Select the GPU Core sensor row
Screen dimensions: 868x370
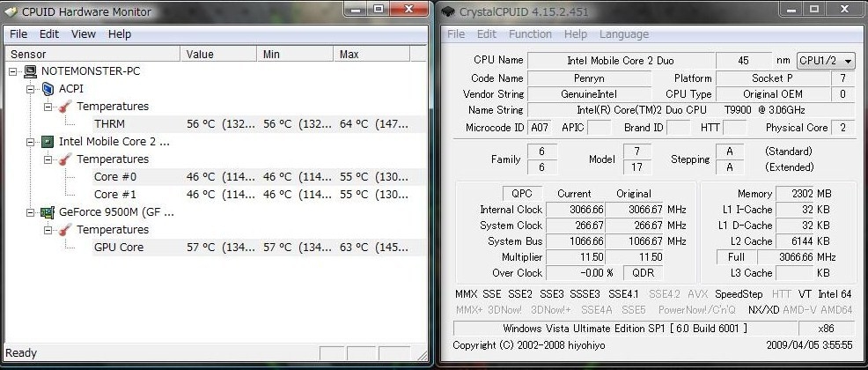click(259, 247)
